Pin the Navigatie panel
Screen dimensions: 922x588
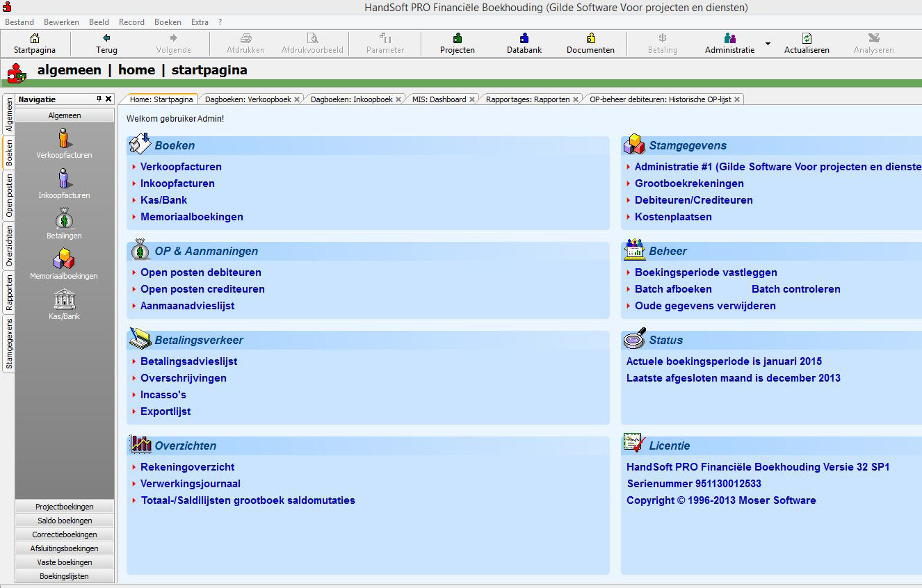tap(99, 99)
